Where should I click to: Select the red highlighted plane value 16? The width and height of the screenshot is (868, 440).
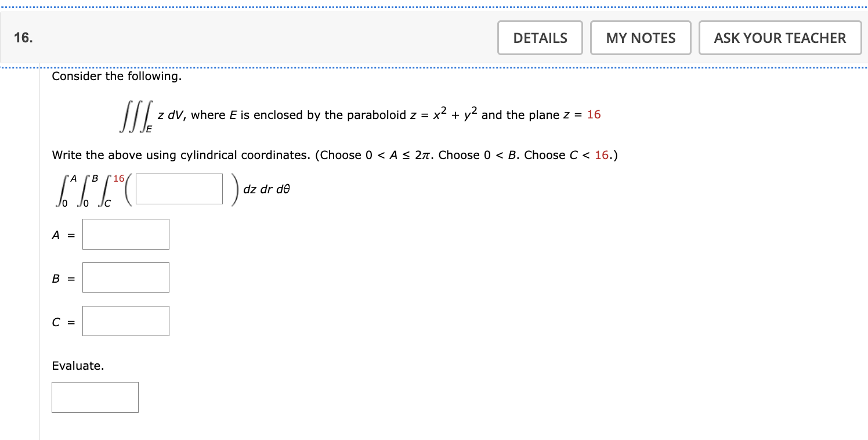(594, 115)
